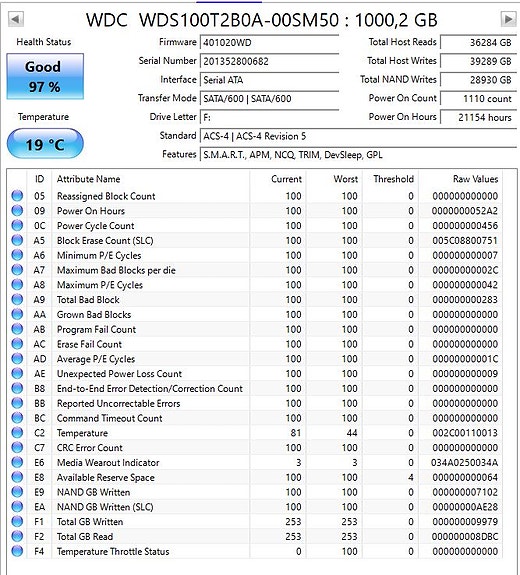The height and width of the screenshot is (575, 520).
Task: Click the Firmware field 401020WD
Action: click(269, 43)
